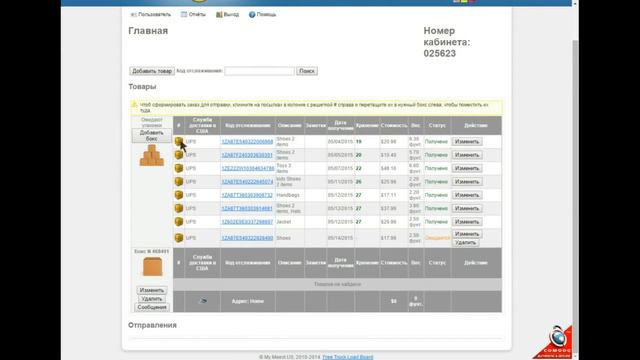Click the Получено status in the Handbags row
This screenshot has width=640, height=360.
tap(436, 195)
